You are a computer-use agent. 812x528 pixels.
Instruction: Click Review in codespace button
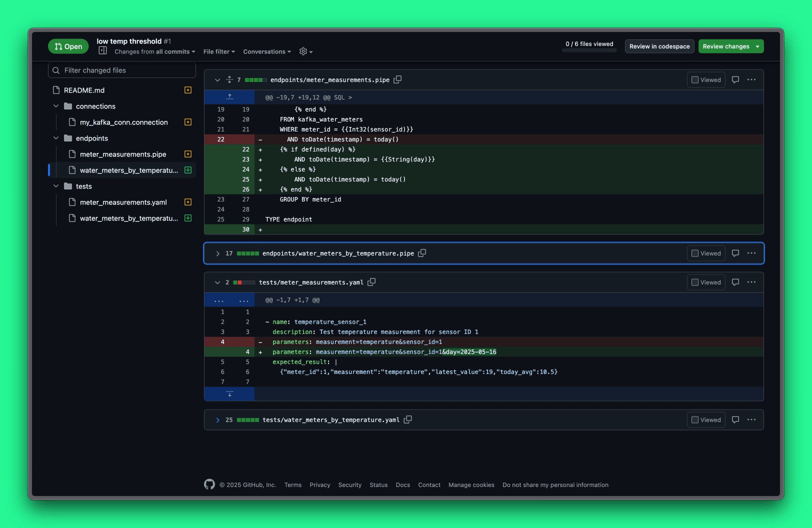(x=659, y=46)
